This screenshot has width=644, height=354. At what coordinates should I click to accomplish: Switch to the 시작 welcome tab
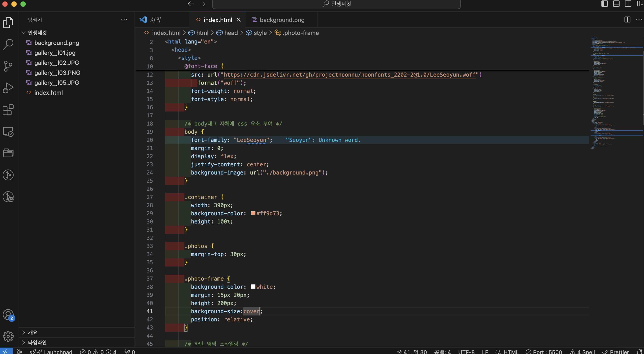tap(162, 20)
